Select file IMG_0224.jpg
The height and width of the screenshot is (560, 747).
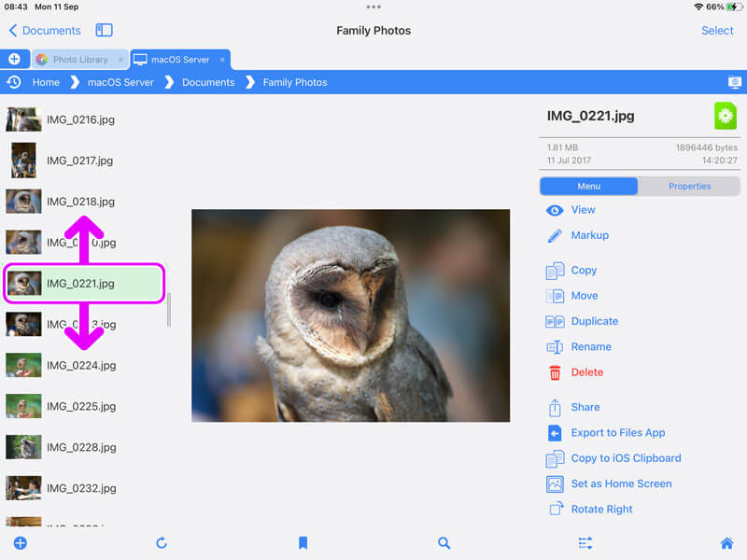pyautogui.click(x=84, y=365)
